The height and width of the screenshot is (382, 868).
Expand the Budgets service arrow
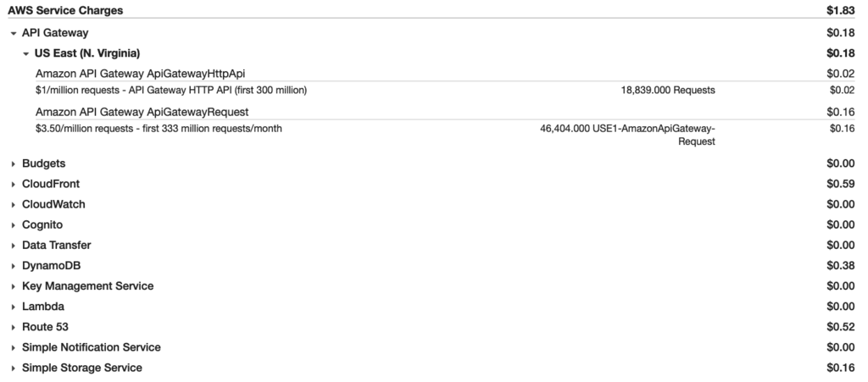[x=14, y=163]
